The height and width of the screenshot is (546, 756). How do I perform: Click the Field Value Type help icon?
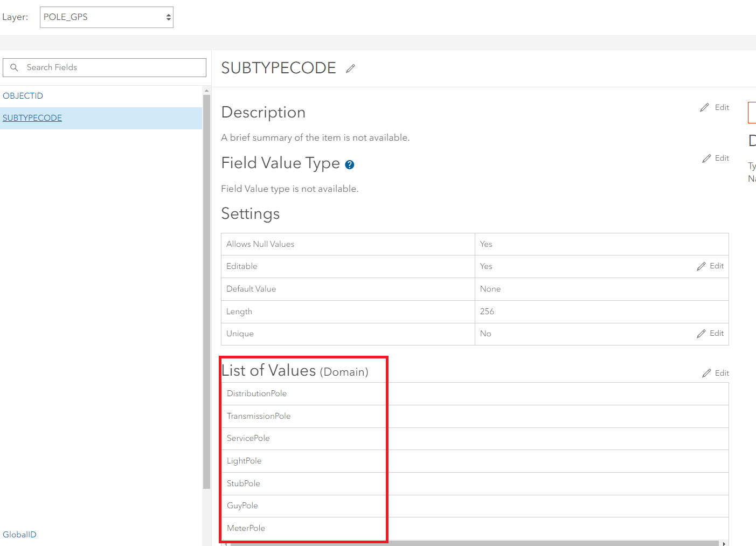pyautogui.click(x=350, y=165)
